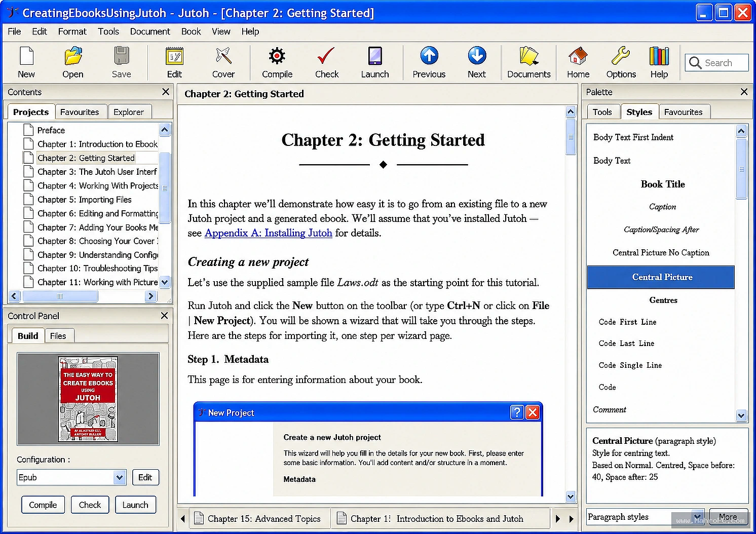The height and width of the screenshot is (534, 756).
Task: Click the Home house toolbar icon
Action: pos(578,56)
